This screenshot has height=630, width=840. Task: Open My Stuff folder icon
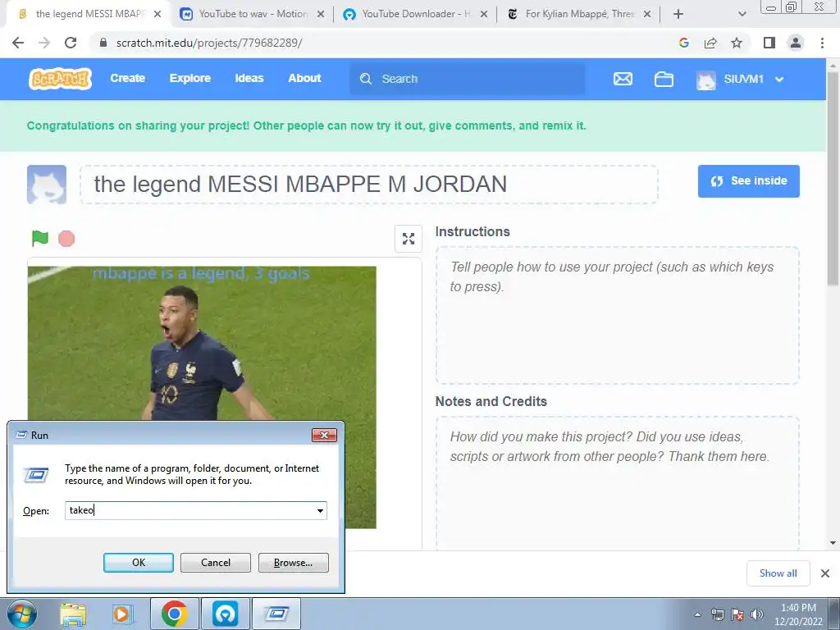[x=664, y=79]
